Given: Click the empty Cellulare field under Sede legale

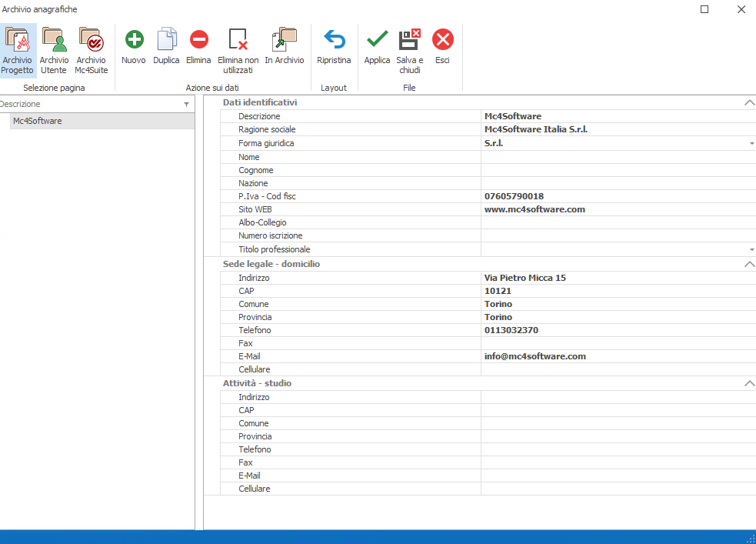Looking at the screenshot, I should (x=618, y=369).
